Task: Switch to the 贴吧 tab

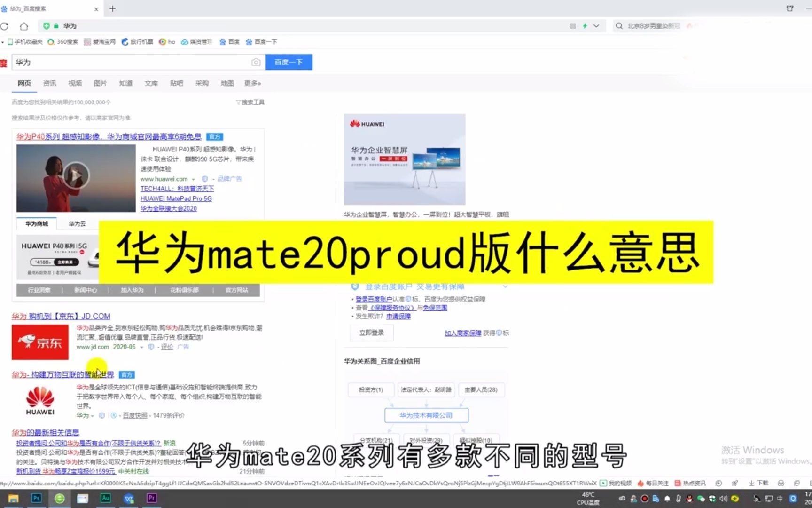Action: tap(176, 83)
